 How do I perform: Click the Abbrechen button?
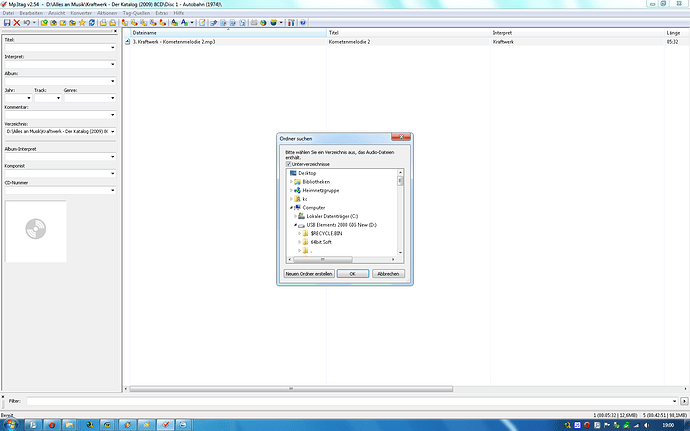pos(388,273)
